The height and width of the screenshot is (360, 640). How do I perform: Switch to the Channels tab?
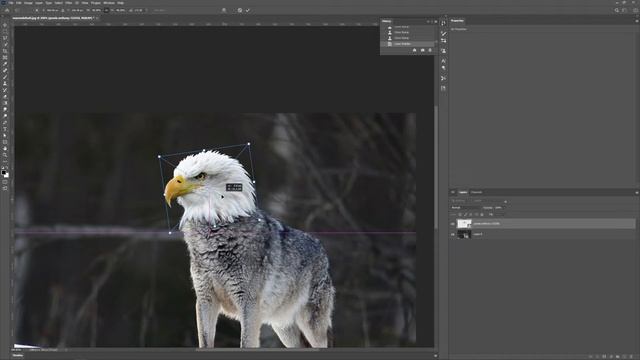tap(476, 192)
